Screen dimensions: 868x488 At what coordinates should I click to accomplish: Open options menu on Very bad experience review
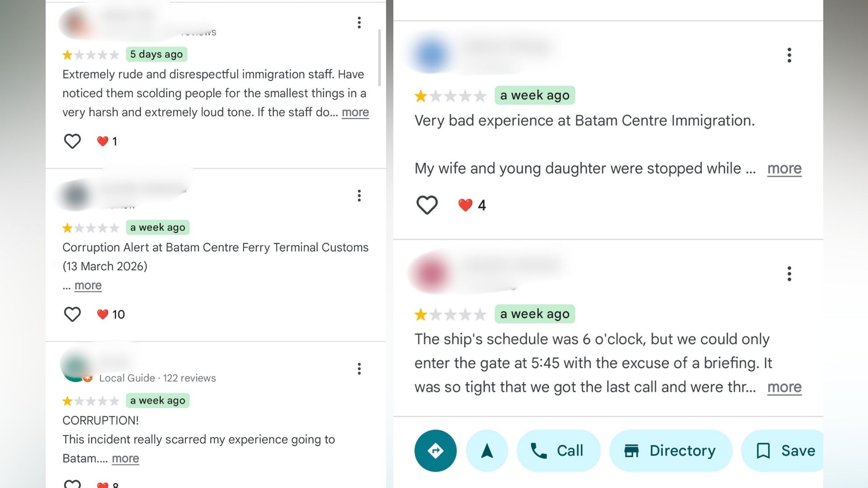789,55
